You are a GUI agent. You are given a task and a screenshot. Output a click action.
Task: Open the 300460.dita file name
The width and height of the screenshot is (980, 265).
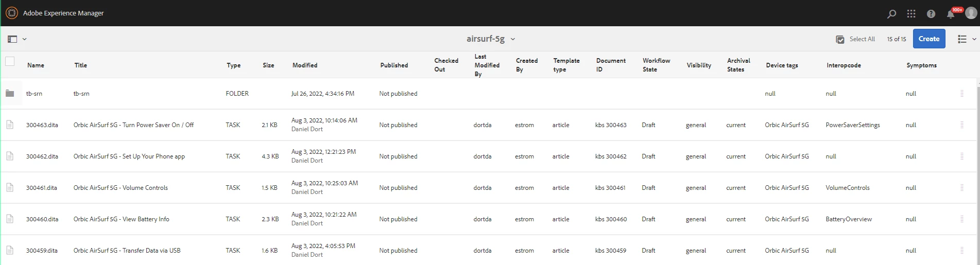pos(42,219)
